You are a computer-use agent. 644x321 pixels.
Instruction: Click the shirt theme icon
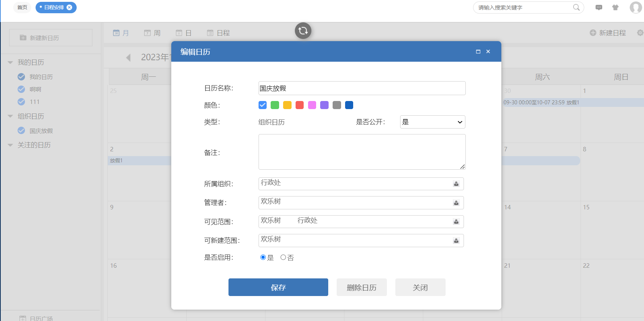click(615, 7)
